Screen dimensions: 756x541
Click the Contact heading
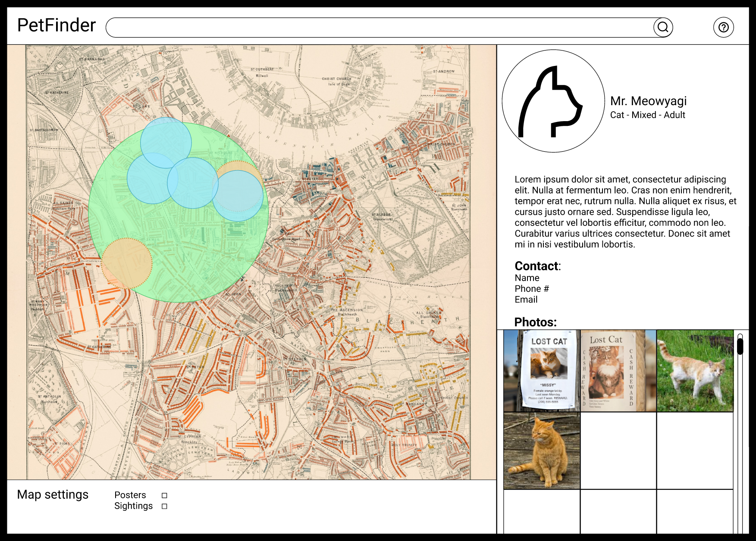537,266
